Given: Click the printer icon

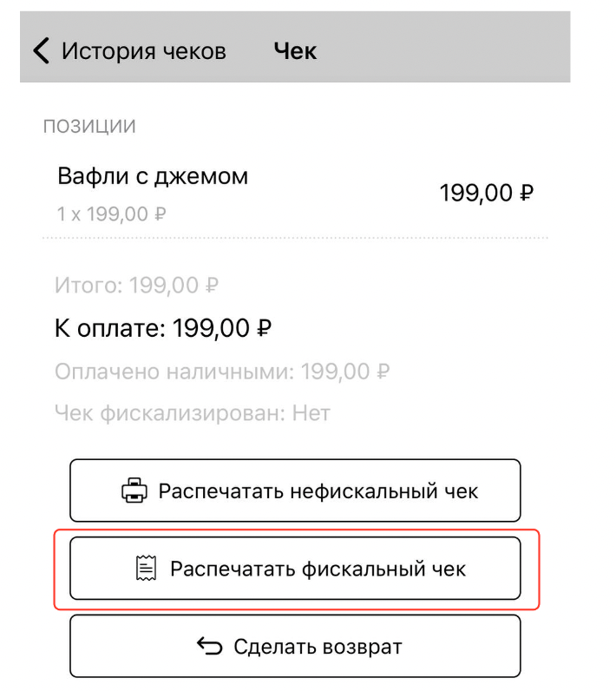Looking at the screenshot, I should click(134, 491).
